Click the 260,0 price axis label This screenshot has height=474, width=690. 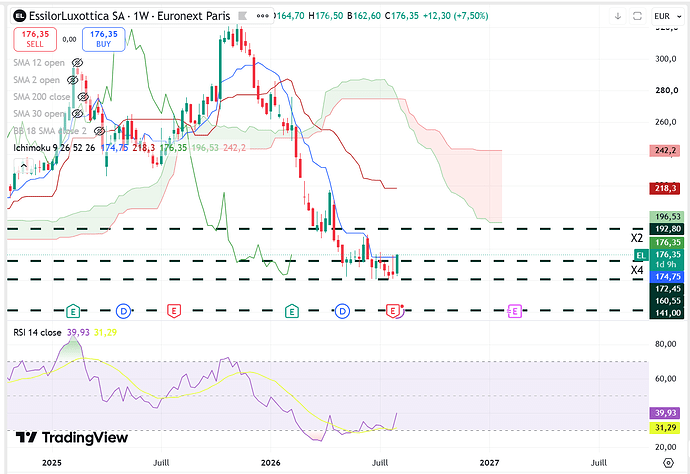tap(666, 122)
